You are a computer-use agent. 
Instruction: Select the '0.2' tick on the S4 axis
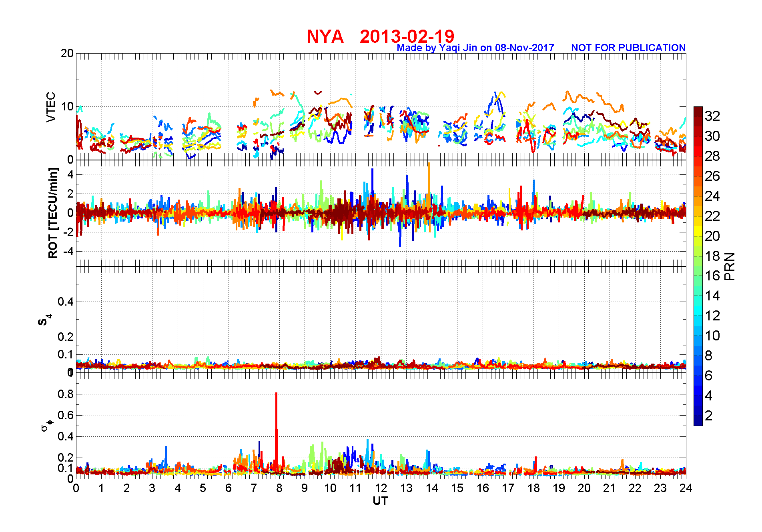click(66, 337)
